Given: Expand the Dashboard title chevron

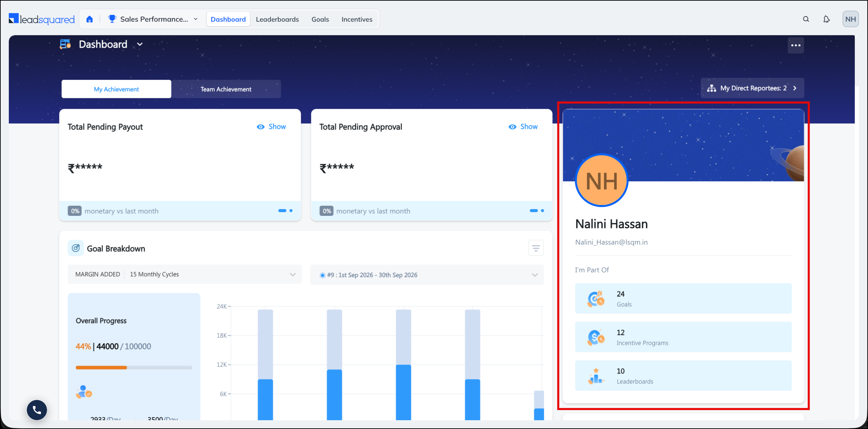Looking at the screenshot, I should pos(140,44).
